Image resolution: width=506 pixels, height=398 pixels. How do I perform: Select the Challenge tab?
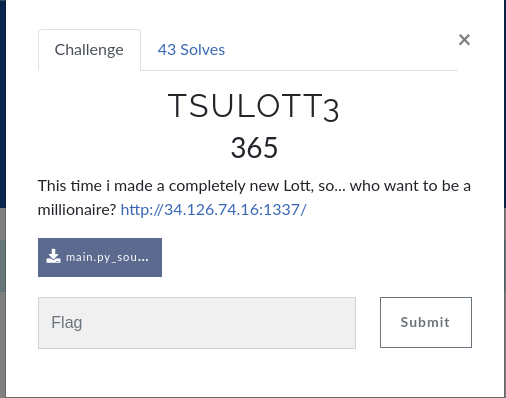(x=89, y=50)
